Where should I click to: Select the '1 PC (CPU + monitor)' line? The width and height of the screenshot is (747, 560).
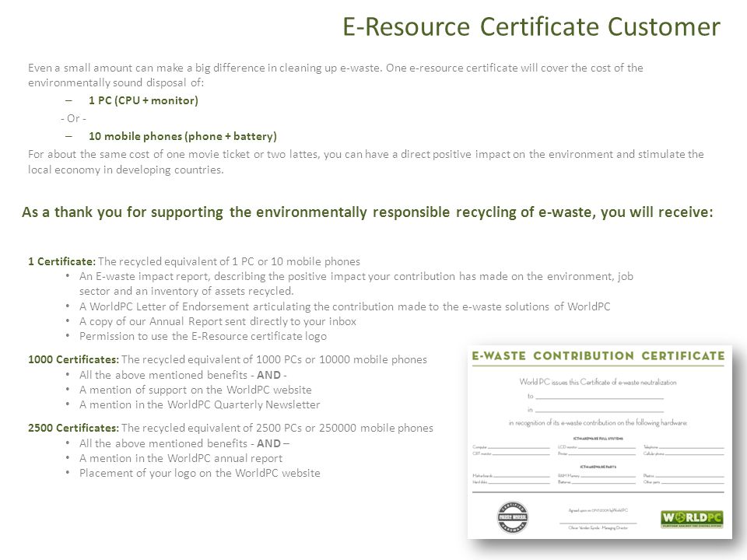(x=143, y=100)
